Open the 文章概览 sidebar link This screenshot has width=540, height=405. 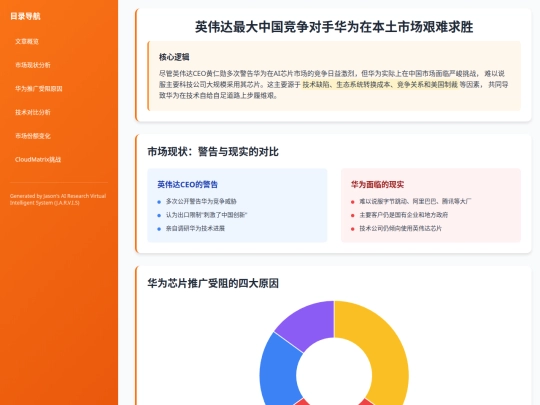[x=27, y=42]
